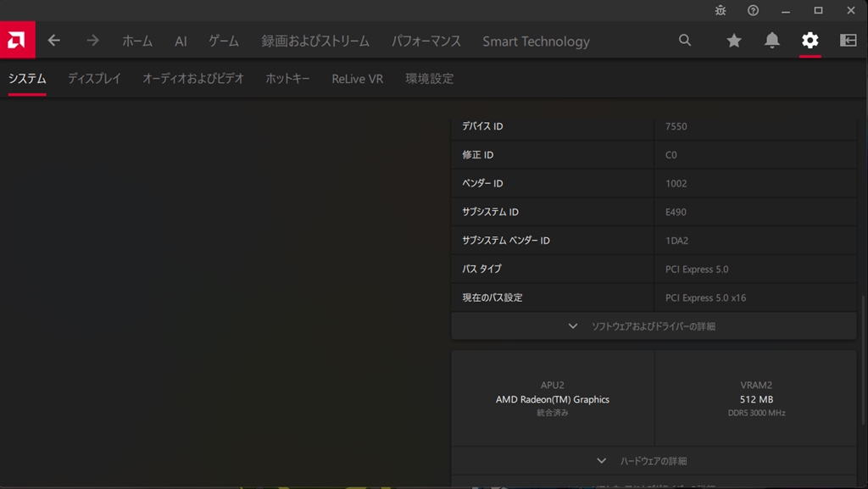This screenshot has height=489, width=868.
Task: Select the システム tab
Action: click(27, 79)
